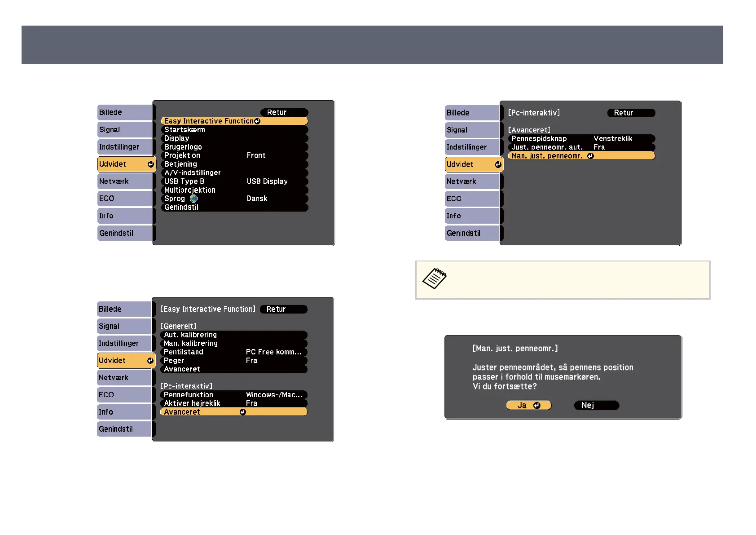Viewport: 756px width, 535px height.
Task: Select Billede tab in Pc-interaktiv screen
Action: pos(471,113)
